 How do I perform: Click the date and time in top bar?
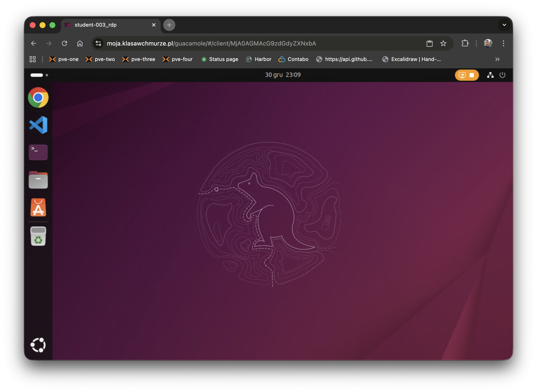[x=283, y=75]
